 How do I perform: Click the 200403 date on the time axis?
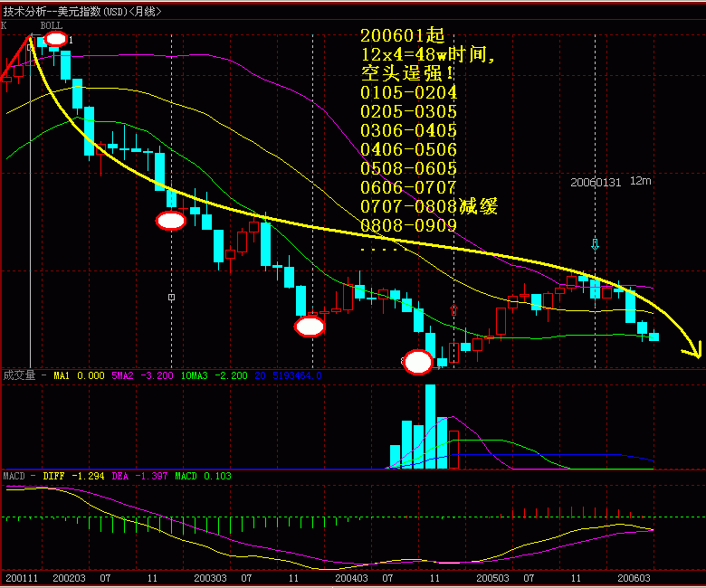tap(351, 577)
